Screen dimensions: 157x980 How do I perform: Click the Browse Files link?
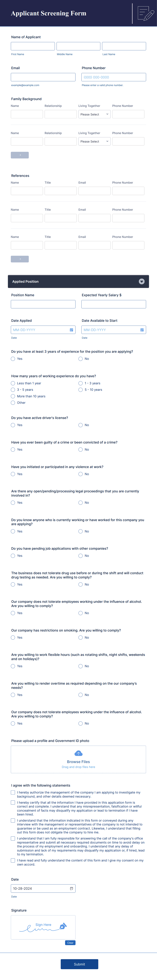click(78, 762)
